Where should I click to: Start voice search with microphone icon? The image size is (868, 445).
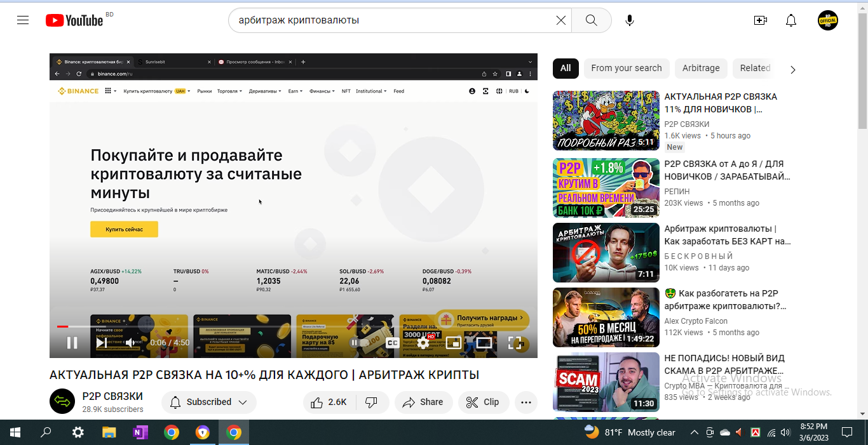pyautogui.click(x=629, y=20)
